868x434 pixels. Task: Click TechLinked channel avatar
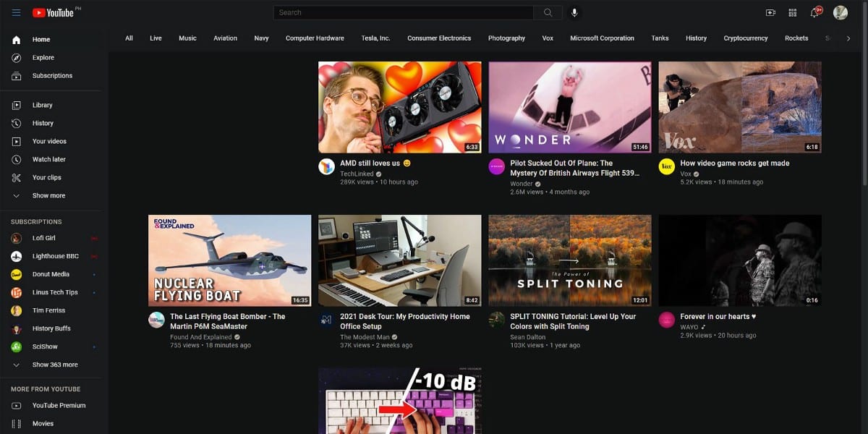(x=327, y=166)
